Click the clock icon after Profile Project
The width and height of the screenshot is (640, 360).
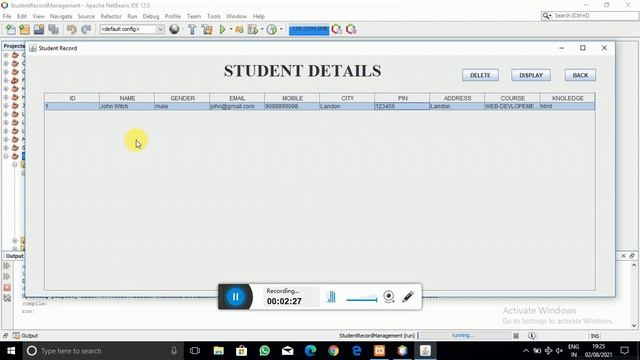(271, 29)
